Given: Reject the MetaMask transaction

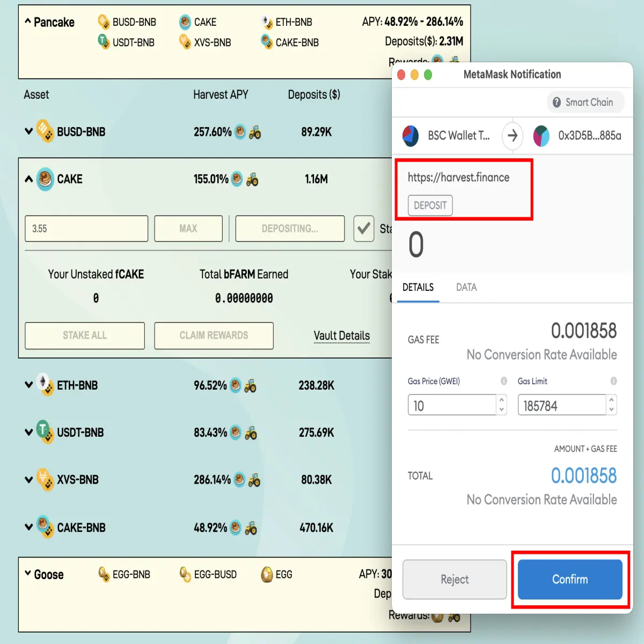Looking at the screenshot, I should (455, 579).
